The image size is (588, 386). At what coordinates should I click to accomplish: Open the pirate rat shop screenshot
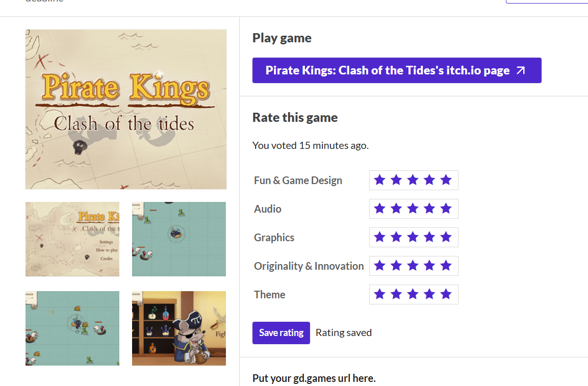179,328
